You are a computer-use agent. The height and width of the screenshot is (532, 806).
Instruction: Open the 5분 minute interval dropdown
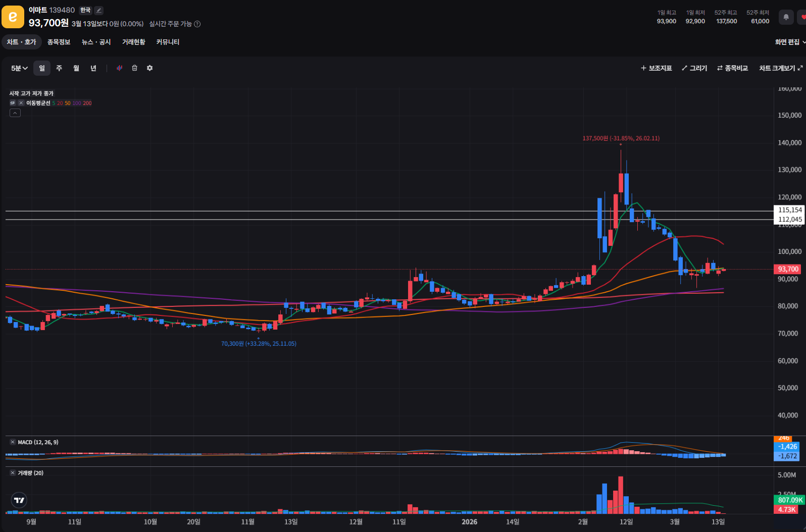click(19, 68)
